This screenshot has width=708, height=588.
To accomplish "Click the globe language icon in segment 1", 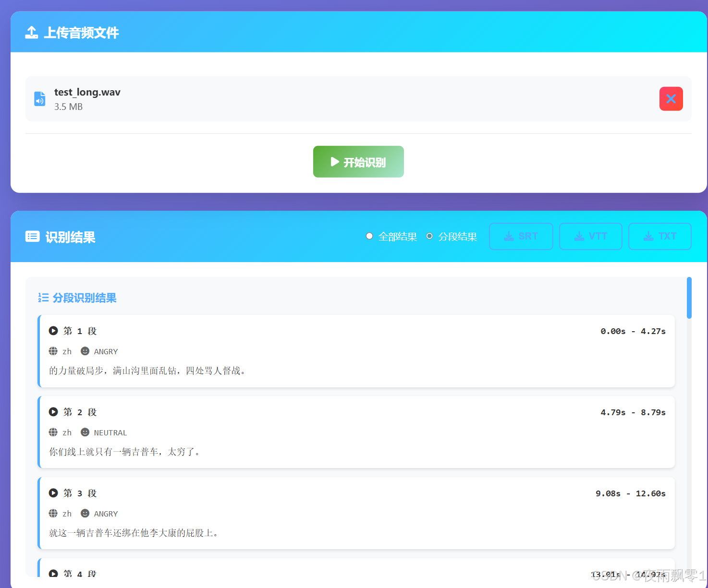I will 53,351.
